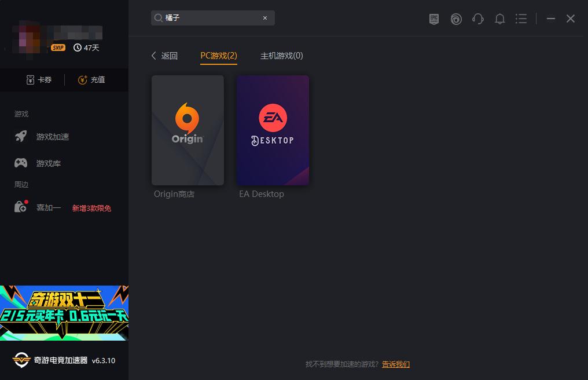Click the 奇游电竞加速器 logo
The width and height of the screenshot is (588, 380).
50,360
